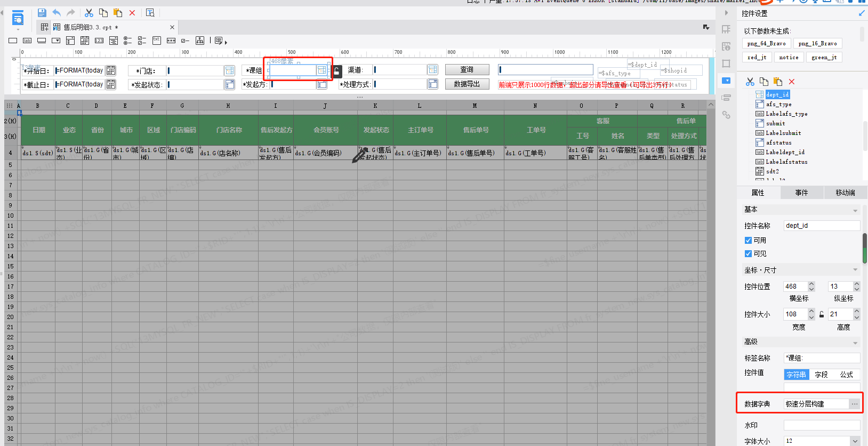Image resolution: width=868 pixels, height=446 pixels.
Task: Select 字符串 as widget value type
Action: (797, 375)
